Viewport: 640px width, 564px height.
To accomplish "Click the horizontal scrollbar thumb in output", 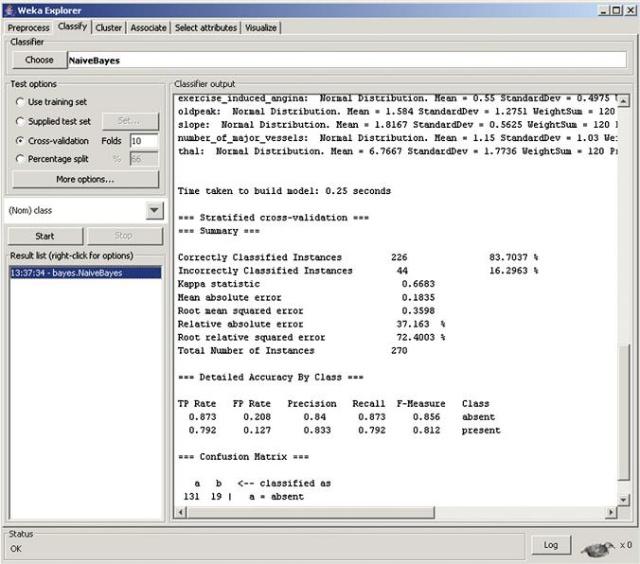I will point(311,512).
